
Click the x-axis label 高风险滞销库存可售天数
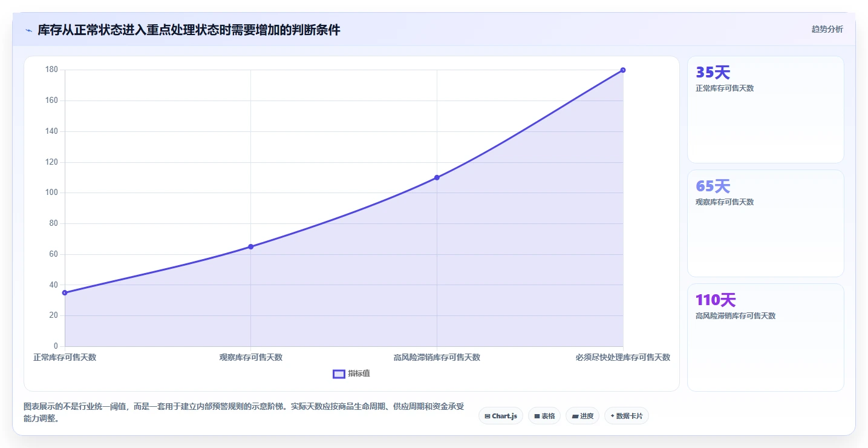437,357
